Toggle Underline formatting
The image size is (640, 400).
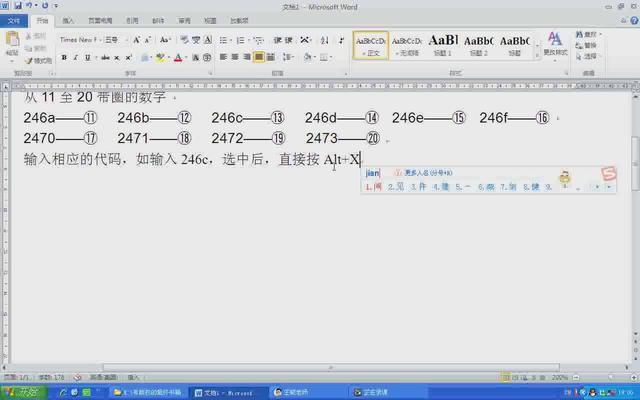point(87,58)
